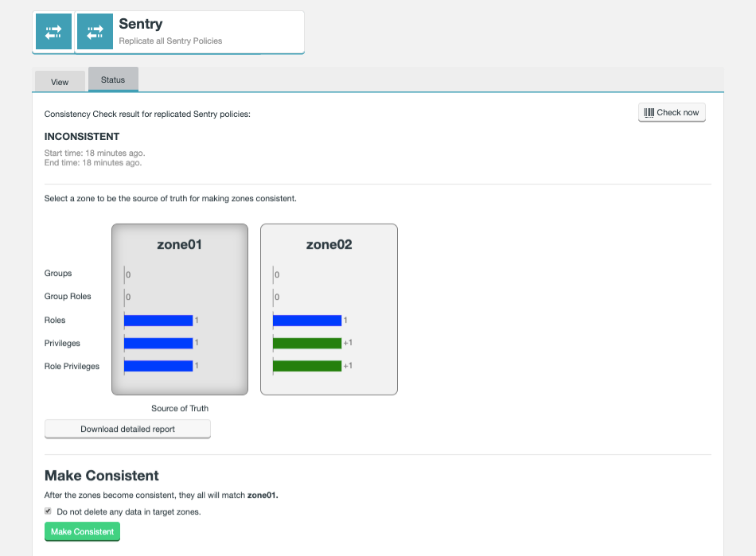Open the Sentry service title link
This screenshot has width=756, height=556.
tap(139, 24)
